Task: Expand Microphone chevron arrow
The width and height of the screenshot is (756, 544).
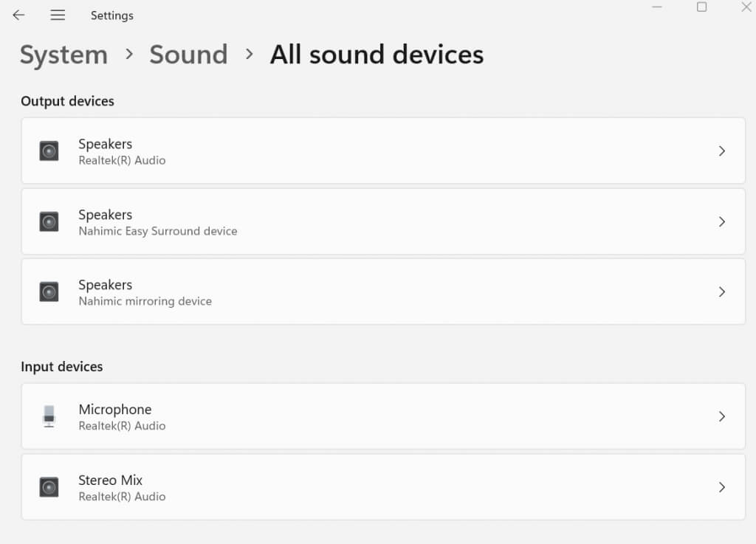Action: coord(722,416)
